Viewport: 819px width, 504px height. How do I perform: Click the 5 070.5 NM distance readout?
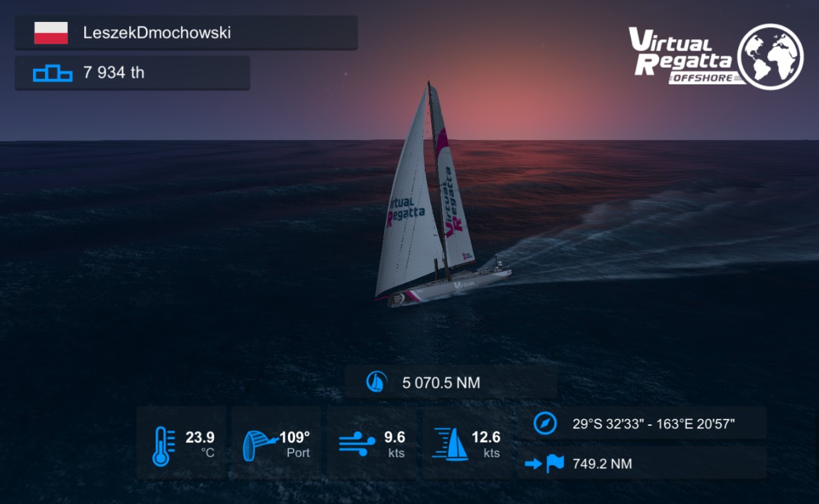click(441, 383)
